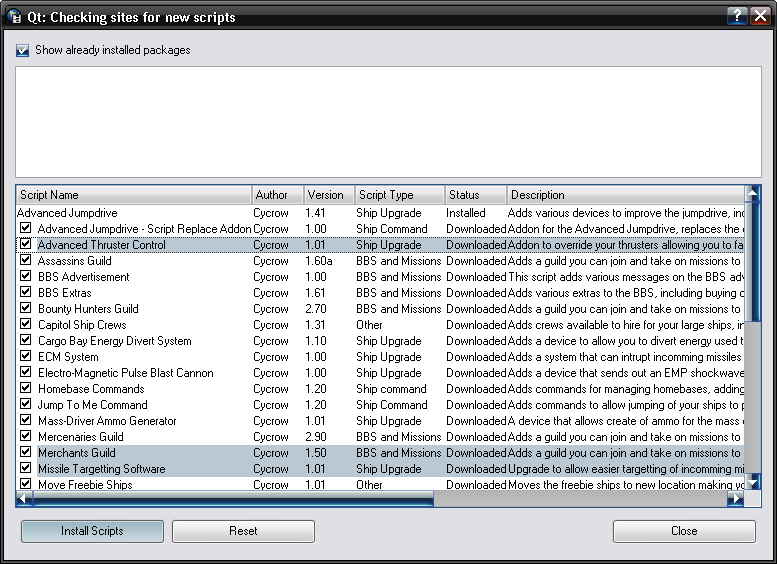Image resolution: width=777 pixels, height=564 pixels.
Task: Select the Homebase Commands script name
Action: [x=91, y=389]
